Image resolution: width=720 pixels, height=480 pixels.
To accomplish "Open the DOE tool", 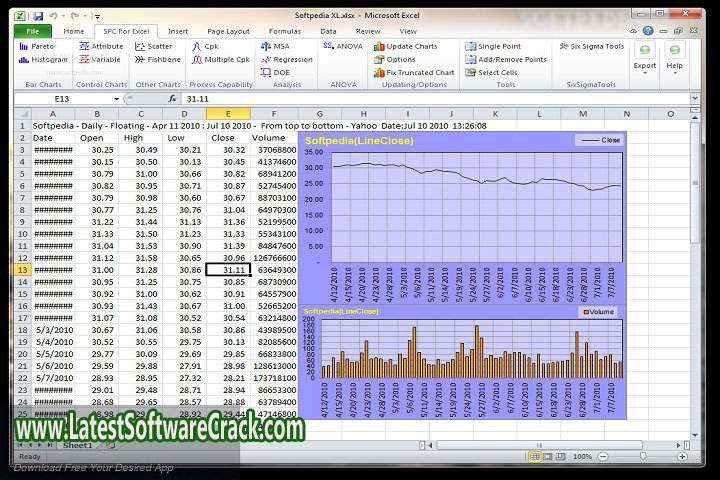I will 275,73.
